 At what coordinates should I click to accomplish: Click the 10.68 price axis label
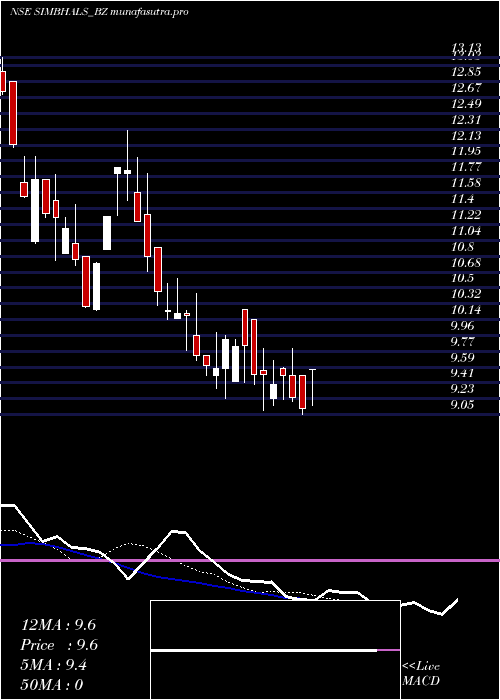pyautogui.click(x=466, y=262)
